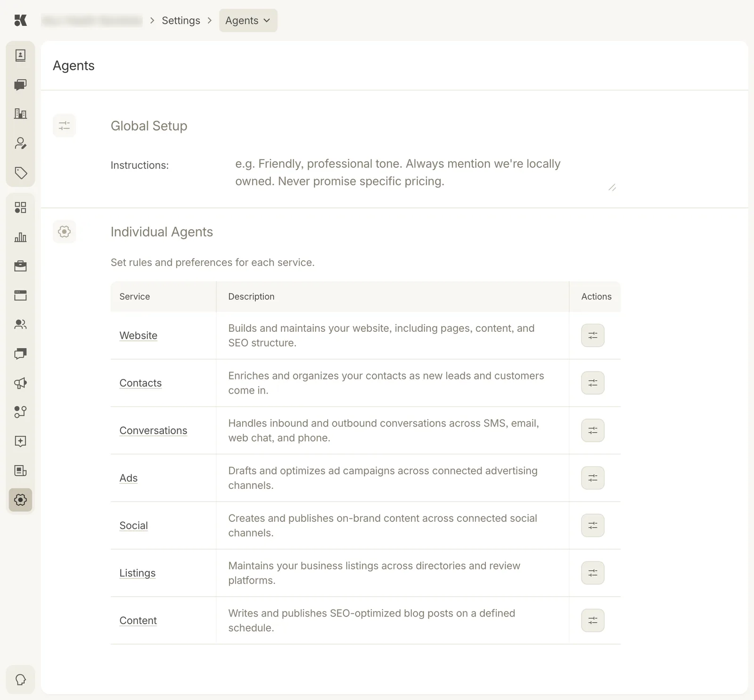Open the workflow nodes icon in the sidebar
This screenshot has height=700, width=754.
20,412
